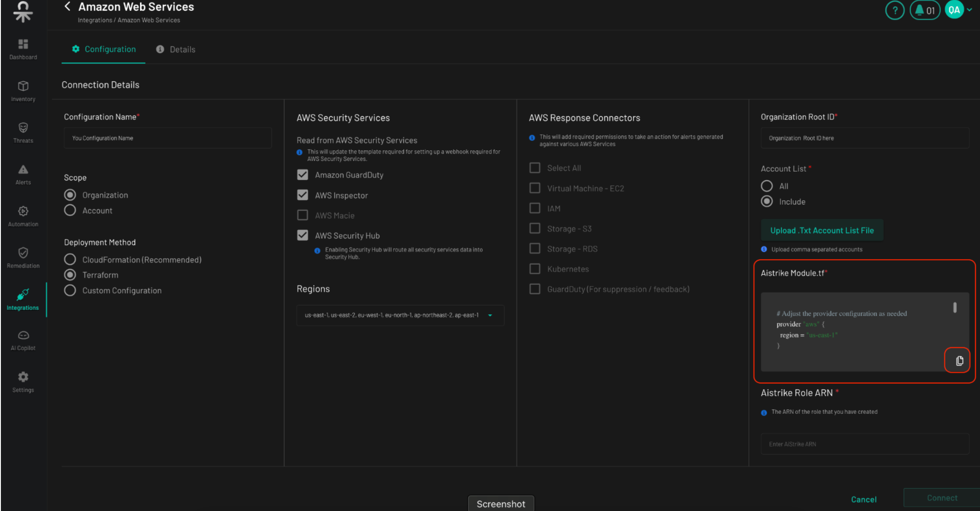Switch to the Details tab

point(175,49)
